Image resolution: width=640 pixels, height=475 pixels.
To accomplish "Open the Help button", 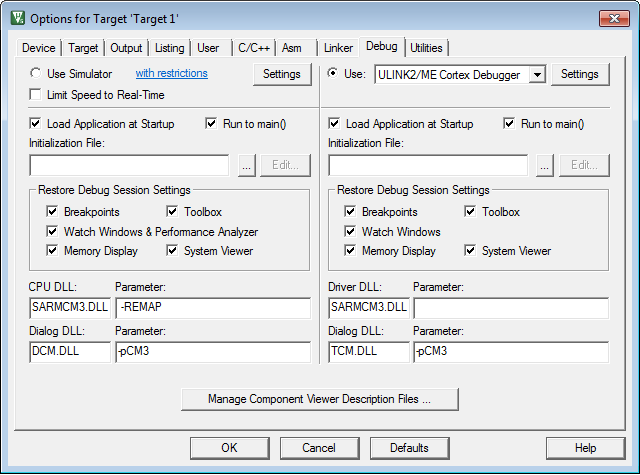I will [585, 448].
